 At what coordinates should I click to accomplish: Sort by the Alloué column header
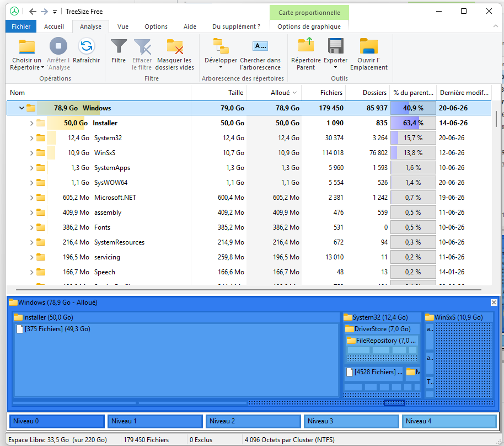[x=280, y=93]
